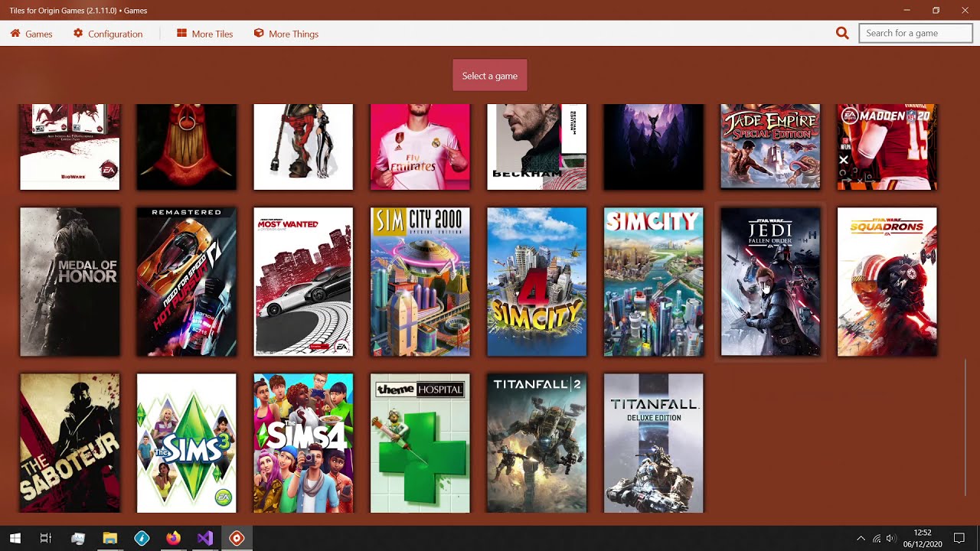This screenshot has width=980, height=551.
Task: Minimize the Tiles for Origin window
Action: (906, 10)
